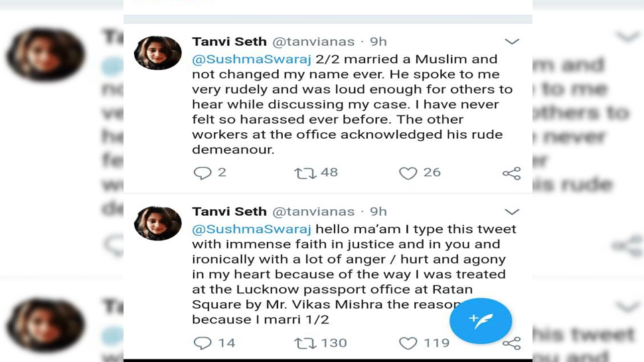Reply to the 2/2 tweet

coord(202,173)
